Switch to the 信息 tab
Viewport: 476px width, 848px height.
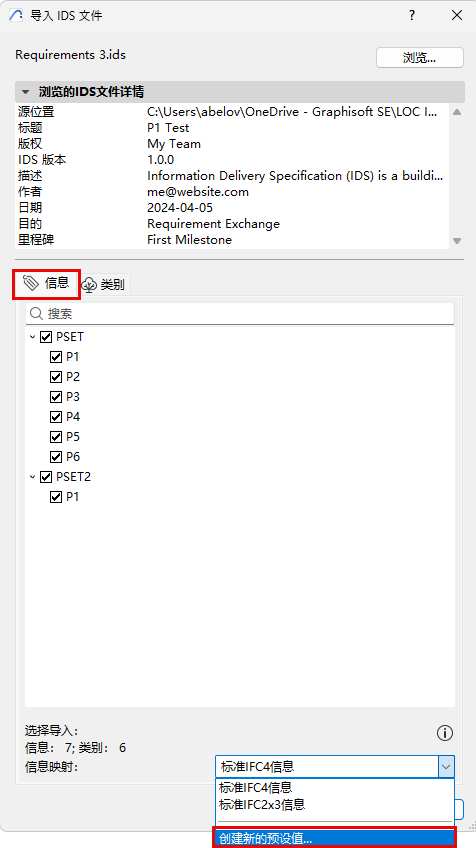point(47,283)
